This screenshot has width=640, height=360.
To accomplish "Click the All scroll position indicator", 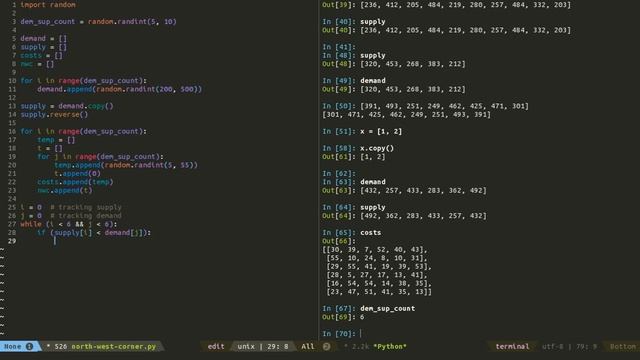I will point(308,347).
